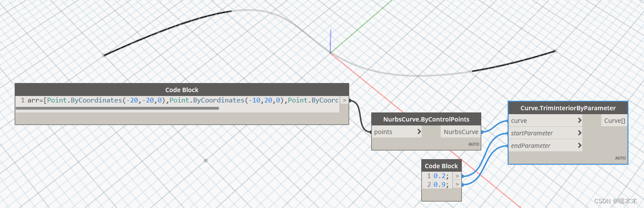This screenshot has width=644, height=208.
Task: Open lacing AUTO on NurbsCurve.ByControlPoints node
Action: [x=474, y=144]
